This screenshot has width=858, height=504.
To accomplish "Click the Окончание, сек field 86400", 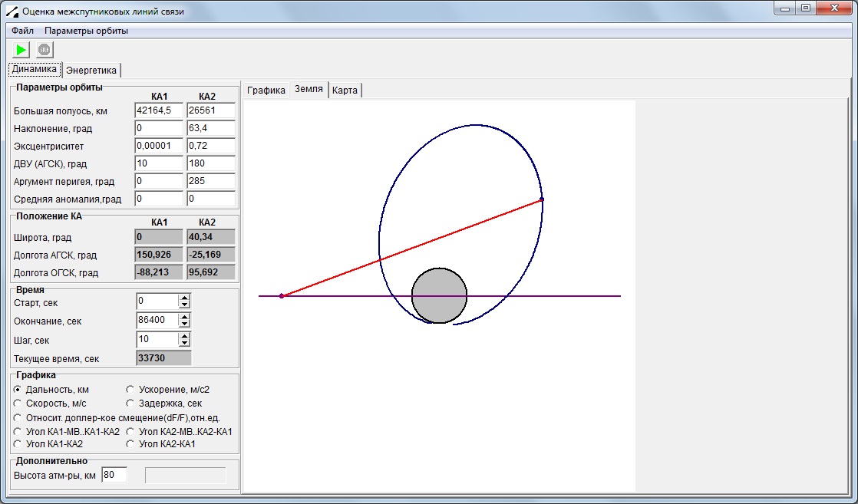I will (x=157, y=320).
